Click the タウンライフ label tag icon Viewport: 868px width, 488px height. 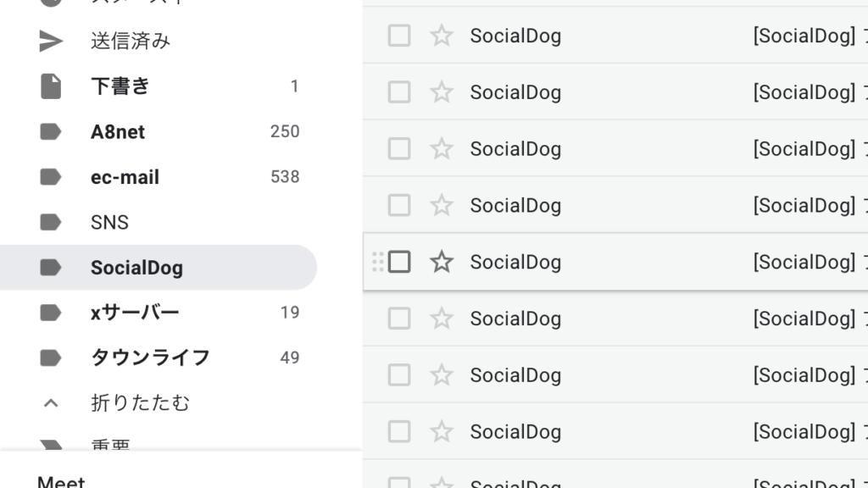(x=51, y=358)
